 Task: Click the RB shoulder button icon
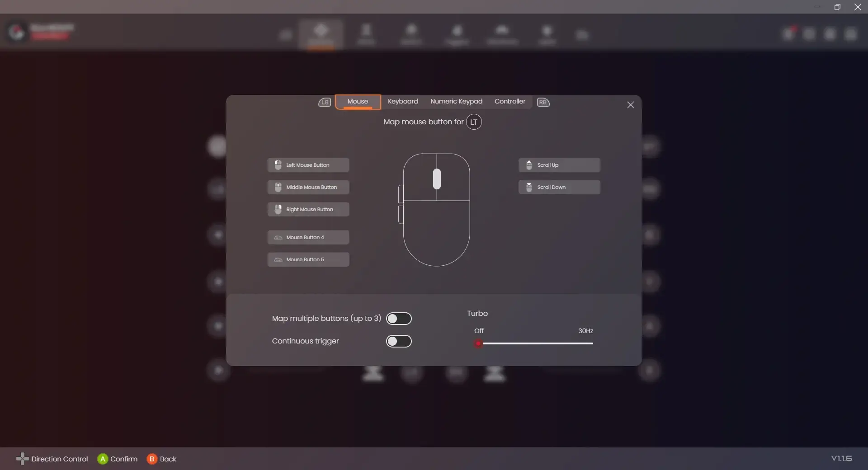click(x=543, y=102)
